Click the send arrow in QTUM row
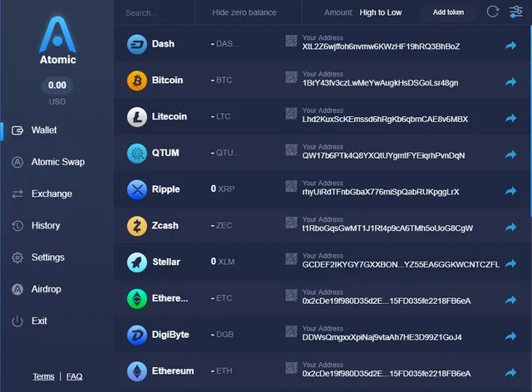 click(x=510, y=154)
